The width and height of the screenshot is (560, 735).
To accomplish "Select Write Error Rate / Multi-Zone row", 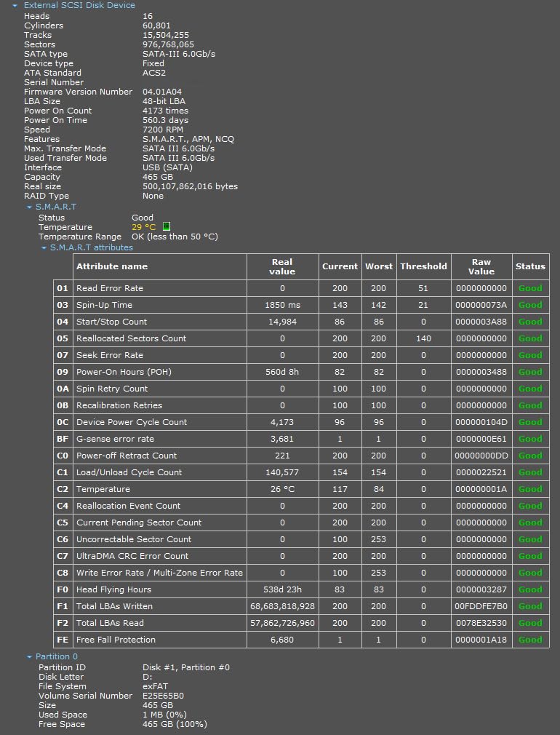I will [x=301, y=572].
